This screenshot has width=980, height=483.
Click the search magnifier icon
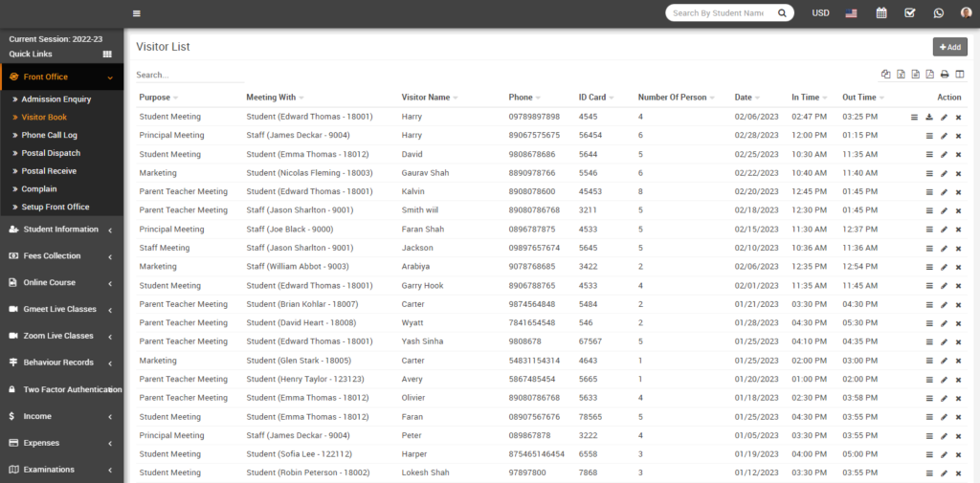coord(781,13)
